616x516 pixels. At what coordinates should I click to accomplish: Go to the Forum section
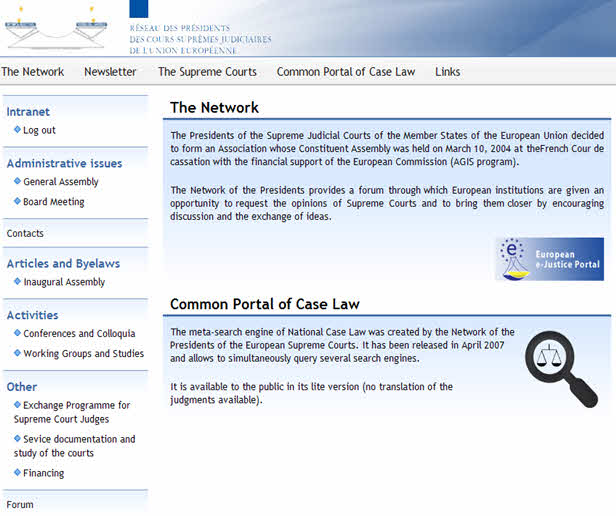click(20, 504)
